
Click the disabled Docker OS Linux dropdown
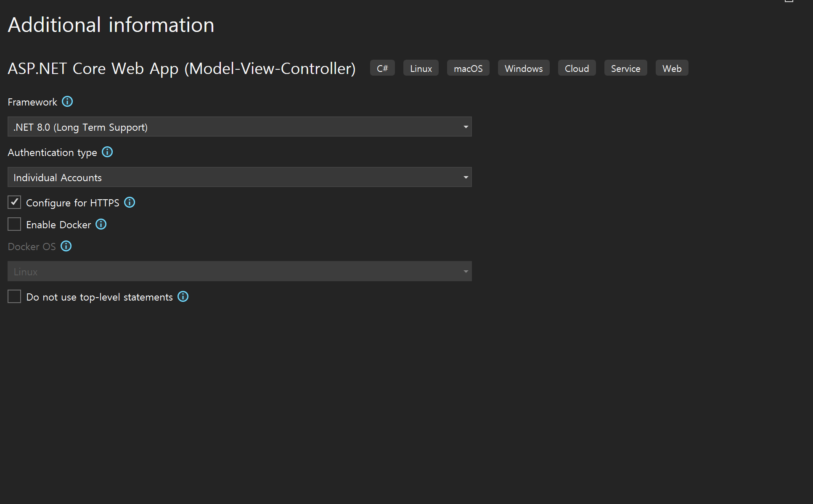tap(239, 272)
